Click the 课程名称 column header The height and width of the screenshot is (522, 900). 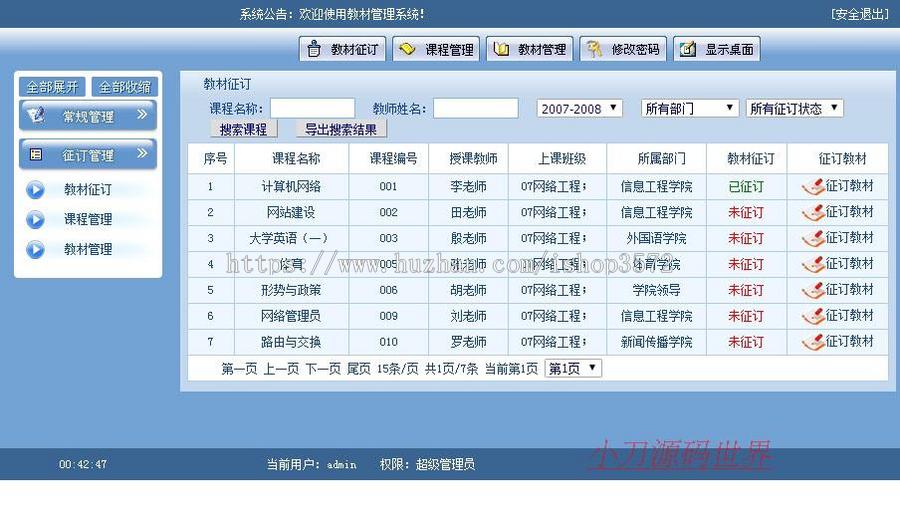296,158
